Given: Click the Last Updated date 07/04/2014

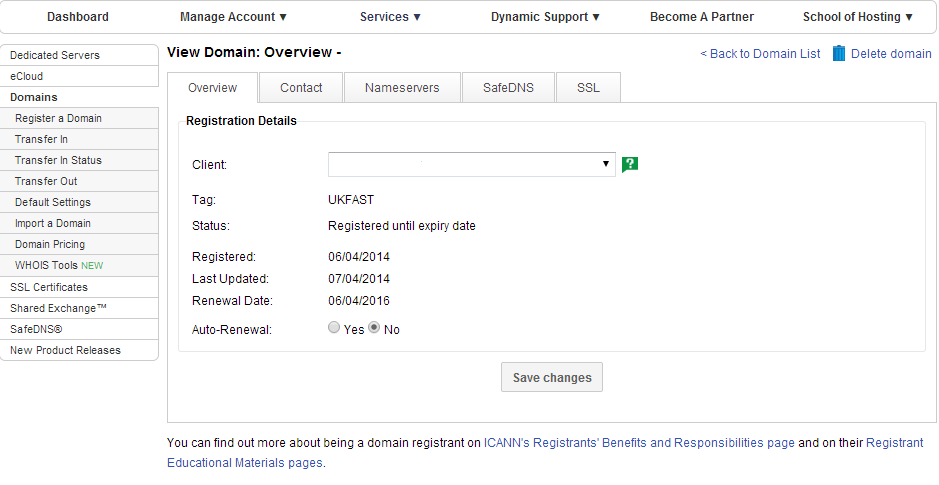Looking at the screenshot, I should pos(359,278).
